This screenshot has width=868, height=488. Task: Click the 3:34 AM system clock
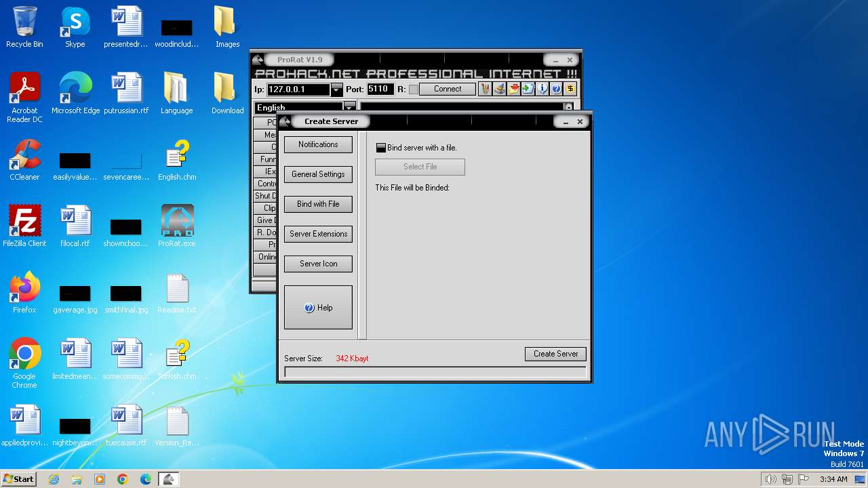(833, 479)
